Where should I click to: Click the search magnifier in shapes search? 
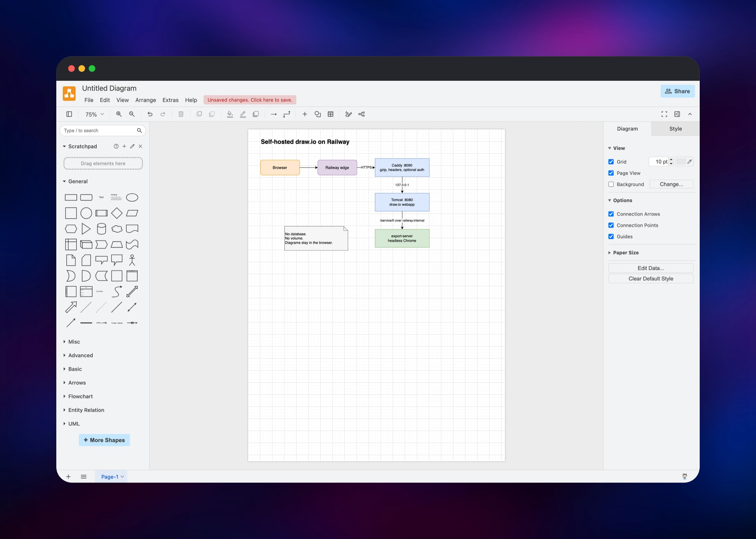139,130
